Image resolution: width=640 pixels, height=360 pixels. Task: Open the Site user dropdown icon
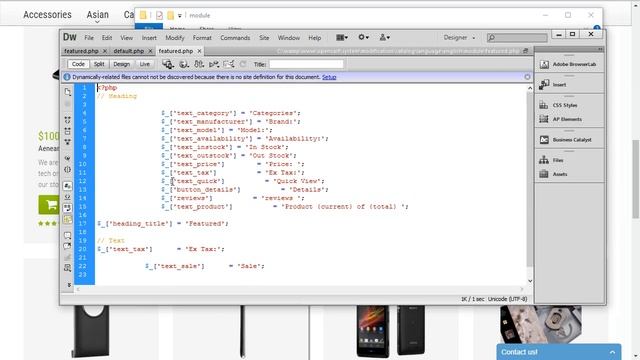(x=384, y=37)
